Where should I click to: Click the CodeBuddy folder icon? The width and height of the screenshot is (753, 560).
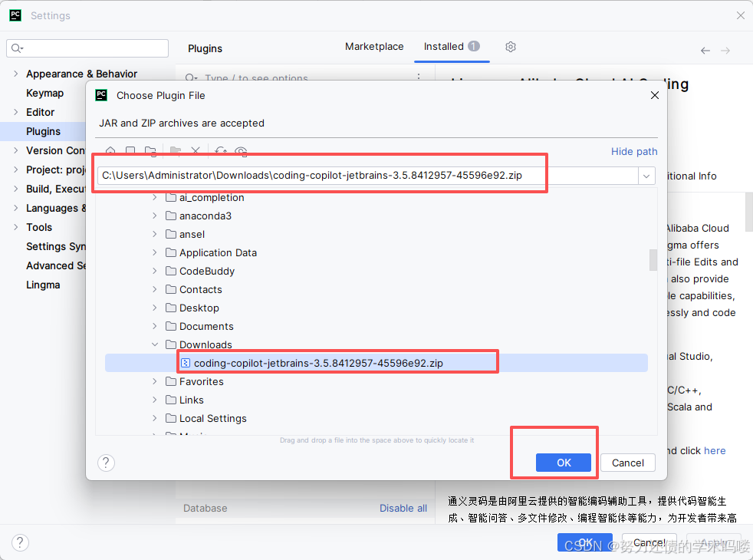pyautogui.click(x=170, y=271)
